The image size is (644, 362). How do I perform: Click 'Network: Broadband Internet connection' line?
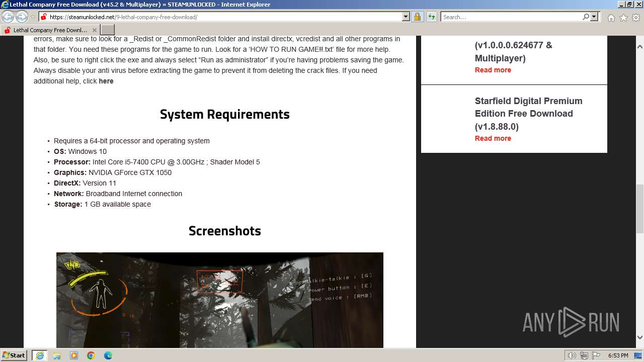(x=118, y=194)
